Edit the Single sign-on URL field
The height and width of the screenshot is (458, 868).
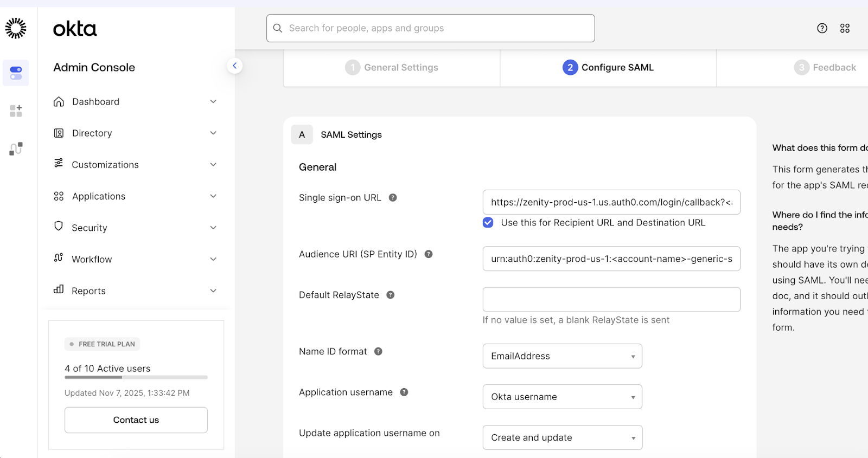[611, 202]
